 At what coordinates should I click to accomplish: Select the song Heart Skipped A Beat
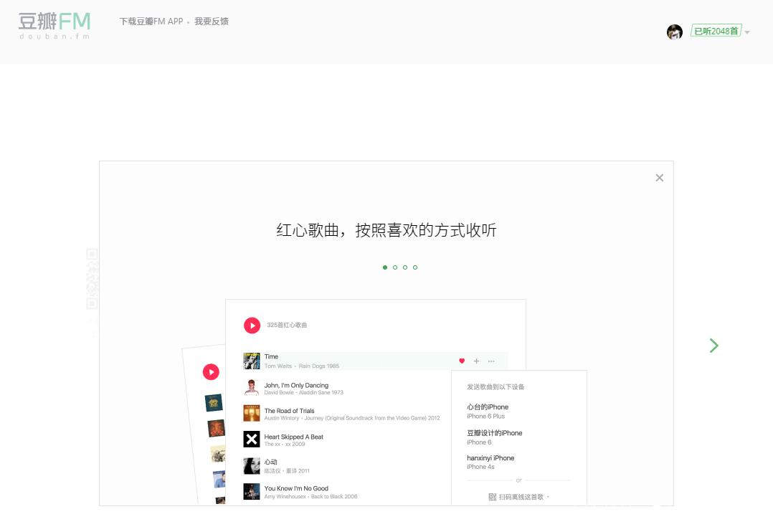pos(294,437)
